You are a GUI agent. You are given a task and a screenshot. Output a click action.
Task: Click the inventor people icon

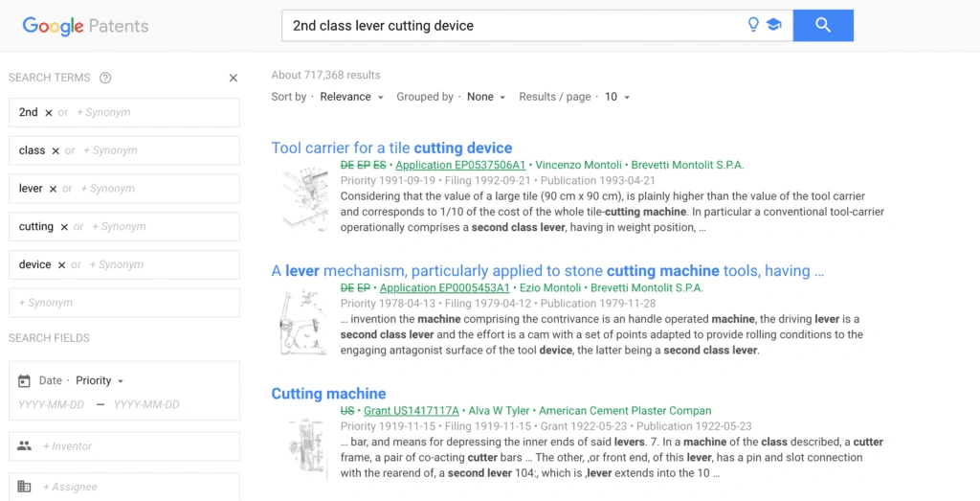[24, 446]
